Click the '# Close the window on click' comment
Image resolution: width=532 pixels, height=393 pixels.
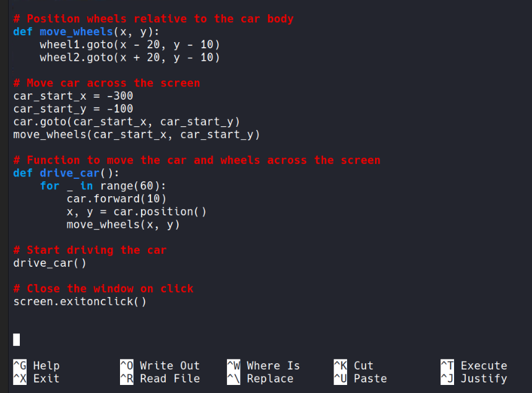[x=103, y=289]
